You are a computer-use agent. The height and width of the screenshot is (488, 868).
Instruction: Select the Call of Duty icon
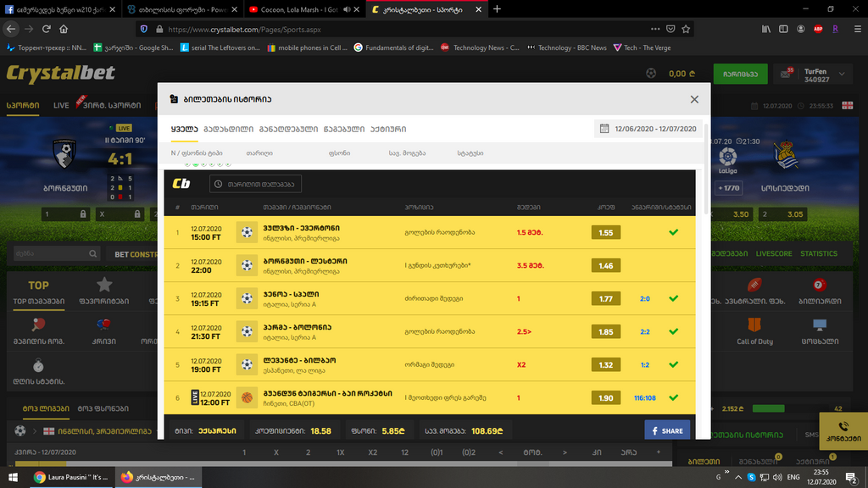754,324
